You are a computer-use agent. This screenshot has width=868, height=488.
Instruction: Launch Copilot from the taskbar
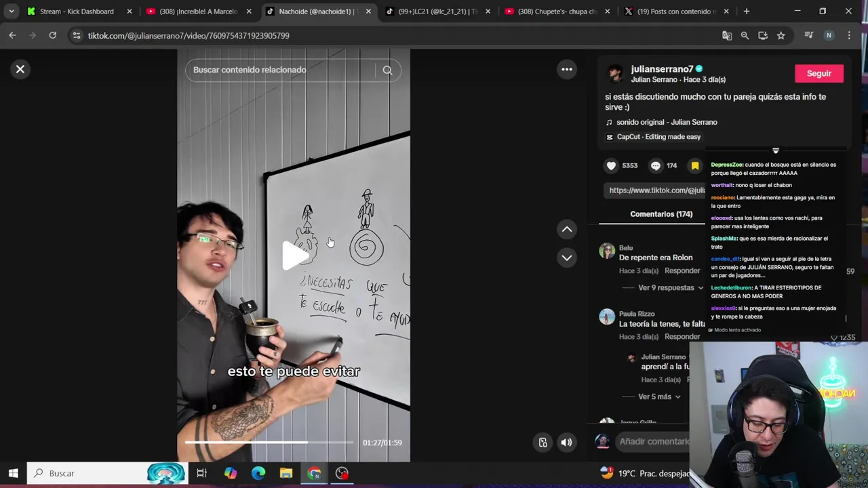(230, 473)
